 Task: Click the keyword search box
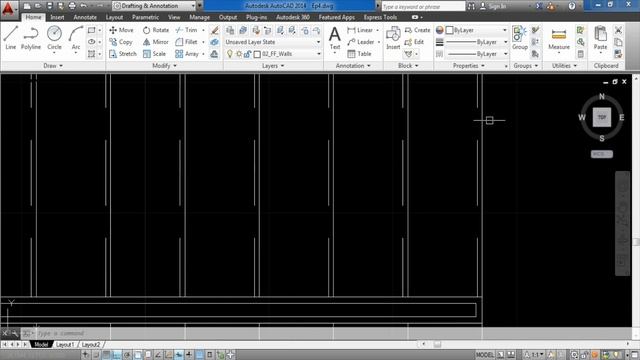pos(423,6)
